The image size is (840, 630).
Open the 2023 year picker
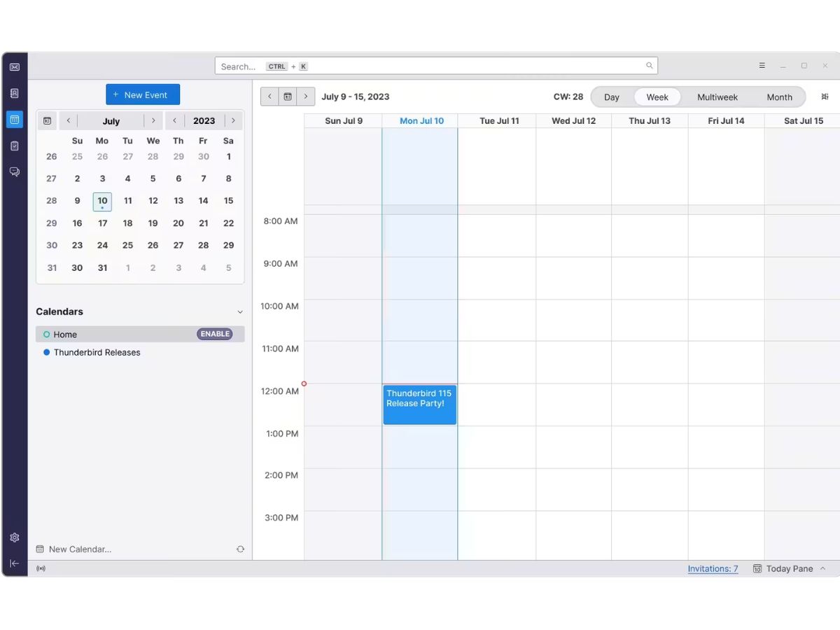click(x=204, y=121)
